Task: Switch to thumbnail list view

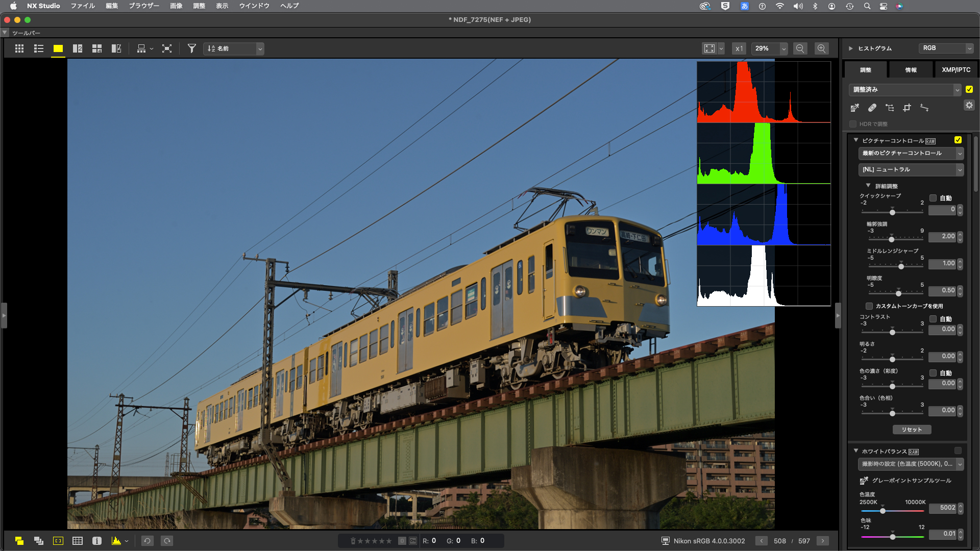Action: [x=39, y=48]
